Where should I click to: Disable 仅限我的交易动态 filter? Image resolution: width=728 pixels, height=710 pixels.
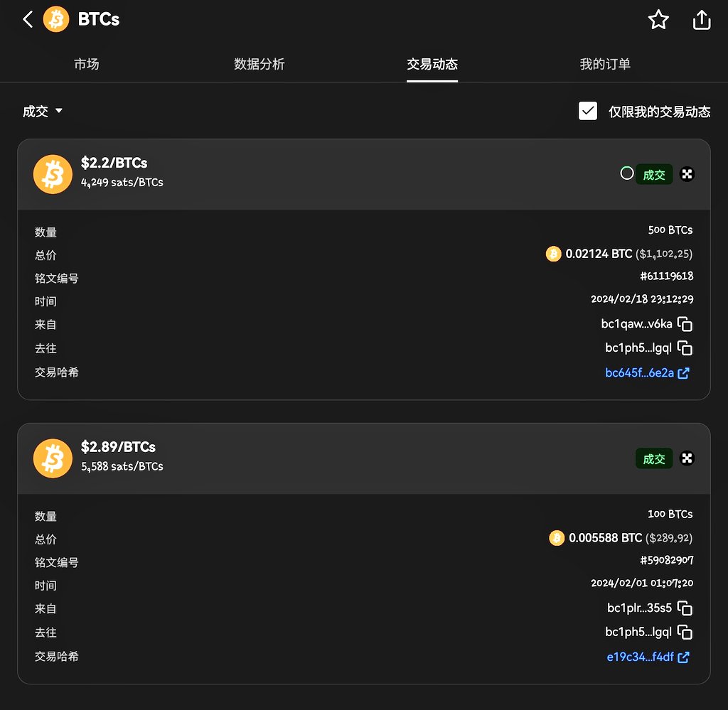(x=587, y=111)
